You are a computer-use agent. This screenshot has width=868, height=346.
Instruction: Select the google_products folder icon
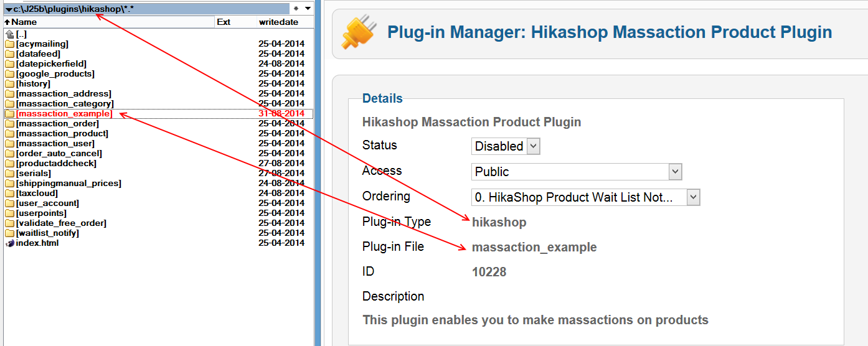pos(9,74)
